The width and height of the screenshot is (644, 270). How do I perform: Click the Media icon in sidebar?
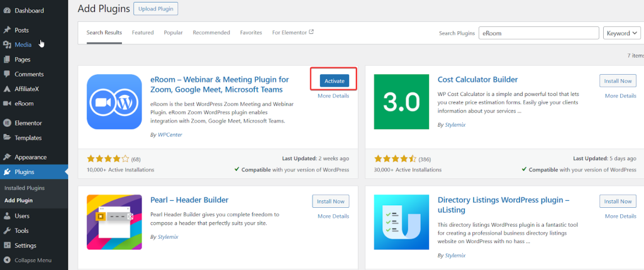tap(7, 45)
